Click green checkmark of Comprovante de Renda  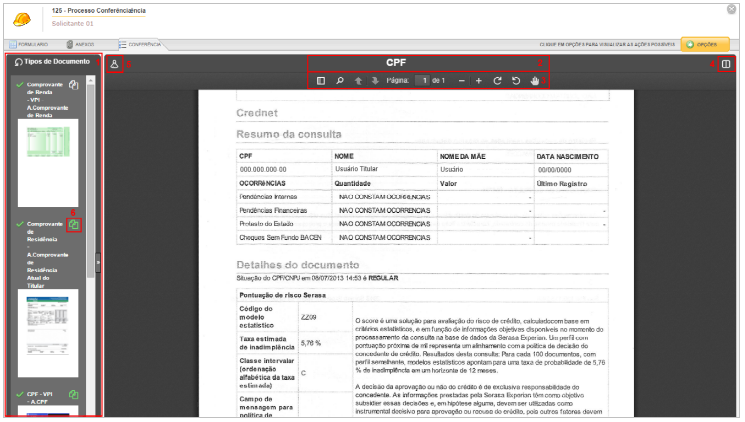coord(19,85)
